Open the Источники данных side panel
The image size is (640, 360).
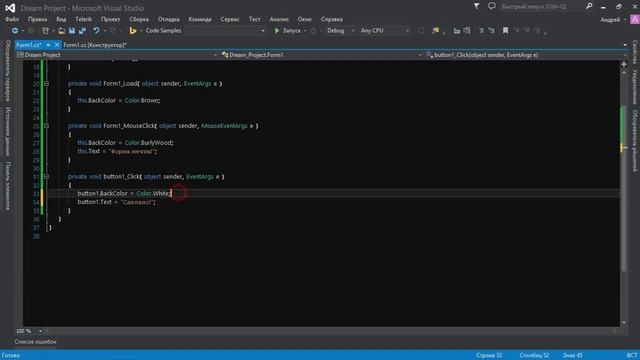[7, 131]
